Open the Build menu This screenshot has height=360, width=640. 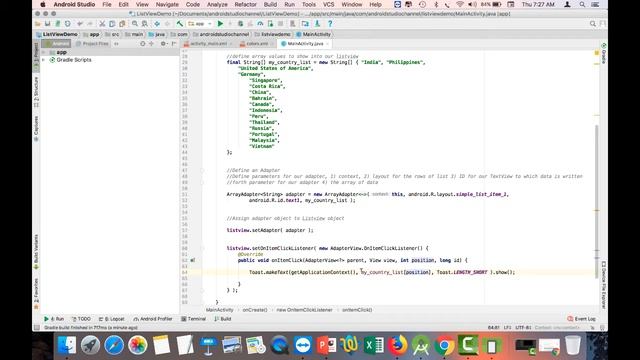coord(270,4)
